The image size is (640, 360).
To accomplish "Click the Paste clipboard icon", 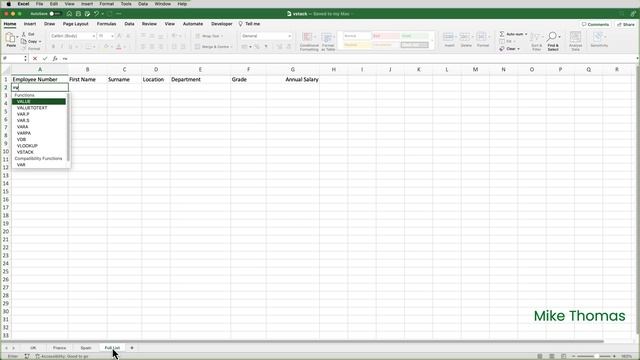I will (x=11, y=40).
